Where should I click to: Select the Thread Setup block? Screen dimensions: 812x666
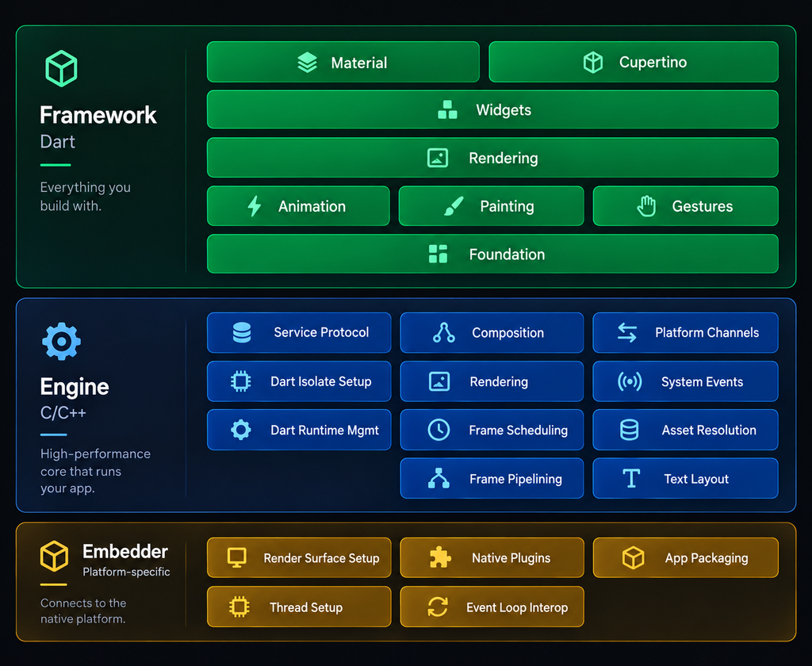point(299,607)
